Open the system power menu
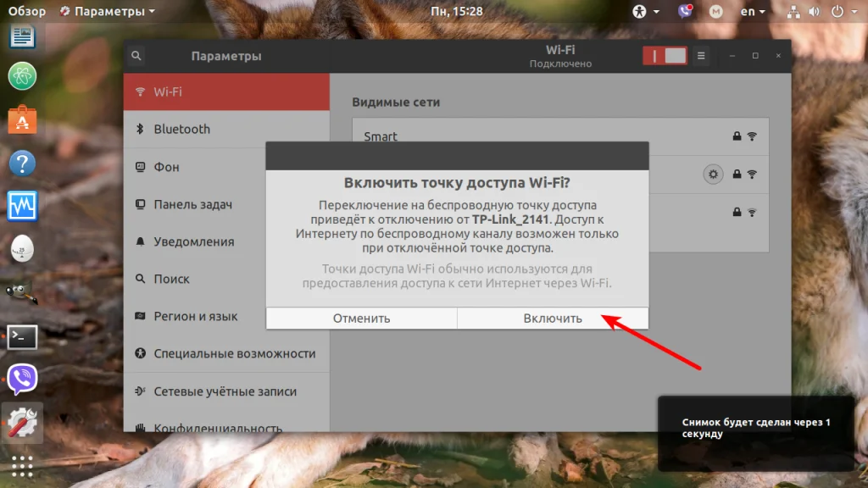This screenshot has width=868, height=488. point(843,11)
